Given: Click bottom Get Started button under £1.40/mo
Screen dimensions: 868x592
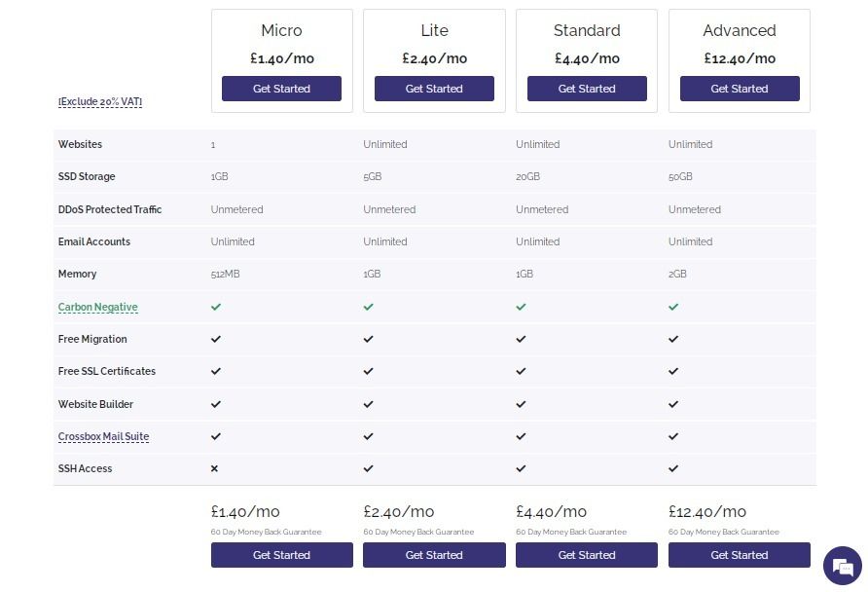Looking at the screenshot, I should click(x=282, y=555).
